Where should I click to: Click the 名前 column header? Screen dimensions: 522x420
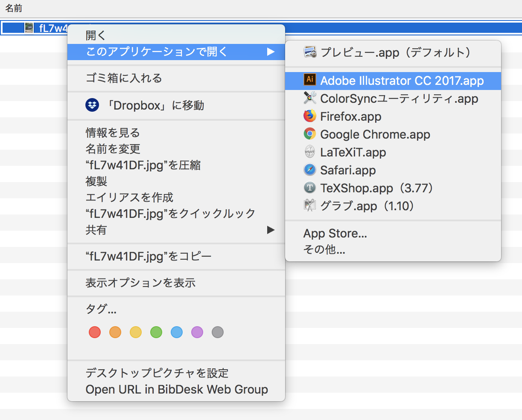tap(14, 8)
